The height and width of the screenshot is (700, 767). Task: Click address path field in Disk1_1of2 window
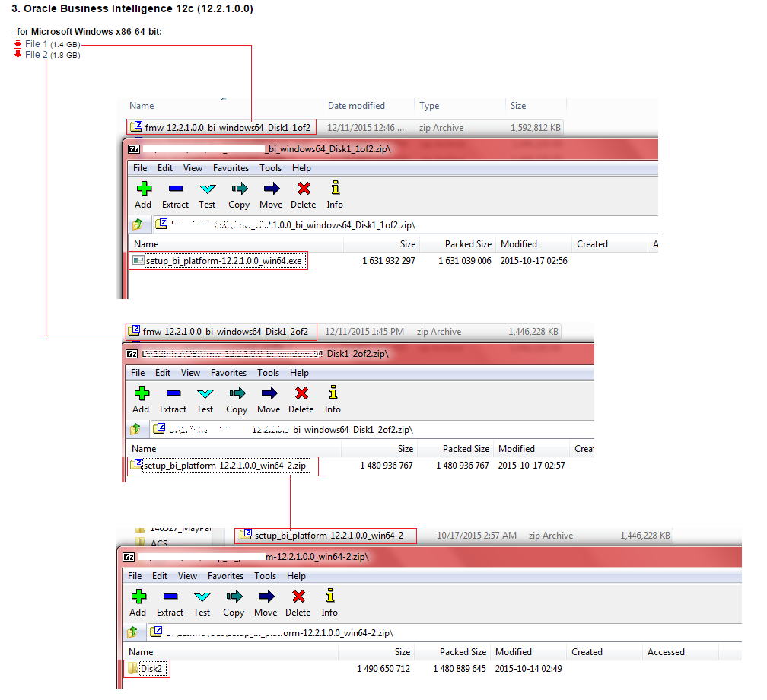405,224
